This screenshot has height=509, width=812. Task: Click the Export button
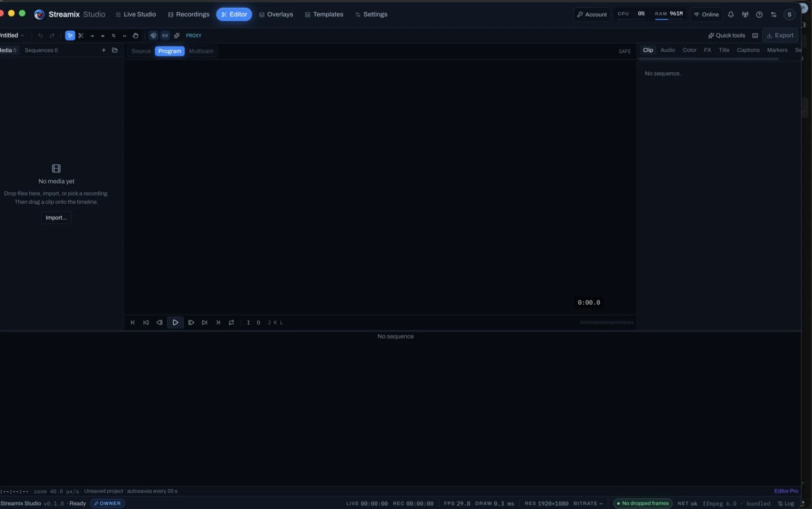tap(780, 36)
